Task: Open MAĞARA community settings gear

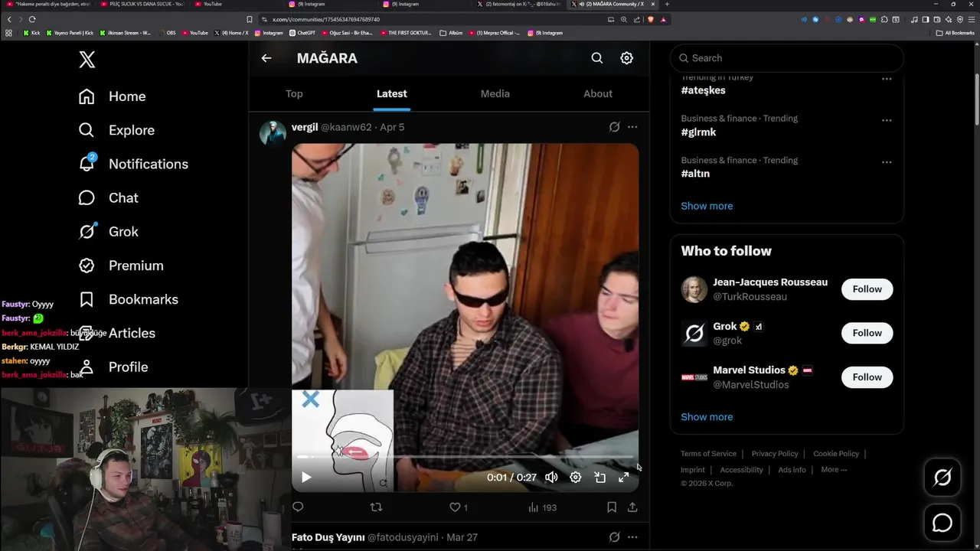Action: click(626, 58)
